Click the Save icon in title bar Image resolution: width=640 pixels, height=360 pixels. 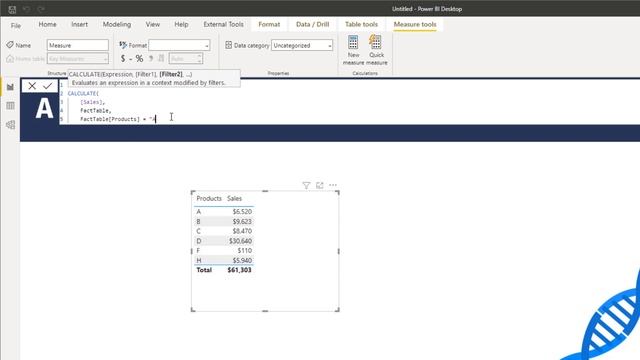pos(12,9)
